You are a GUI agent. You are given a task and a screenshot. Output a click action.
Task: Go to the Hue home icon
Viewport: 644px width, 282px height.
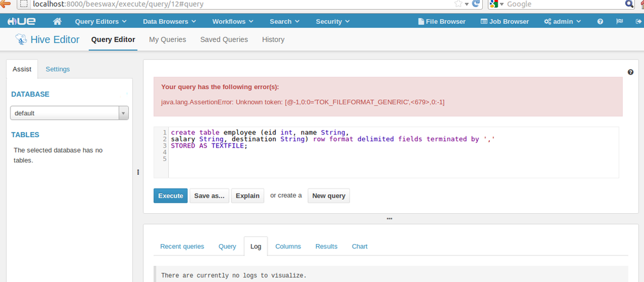(x=57, y=21)
